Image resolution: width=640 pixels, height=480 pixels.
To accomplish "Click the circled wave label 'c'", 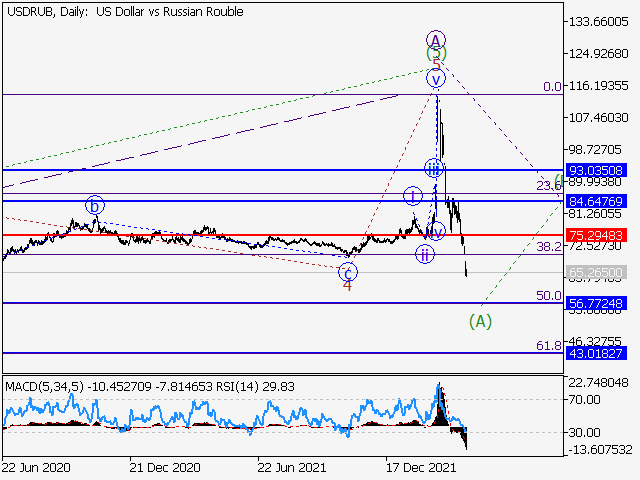I will coord(348,272).
